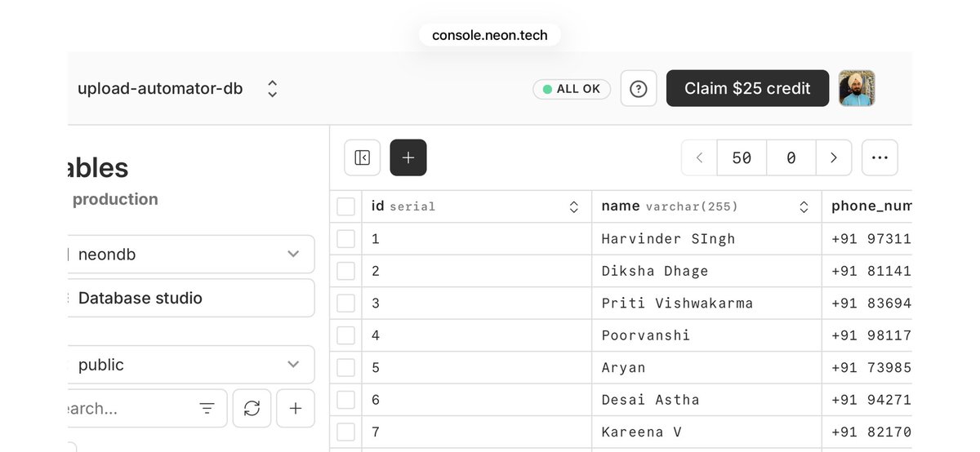The image size is (980, 452).
Task: Select row 2 checkbox for Diksha Dhage
Action: pyautogui.click(x=346, y=271)
